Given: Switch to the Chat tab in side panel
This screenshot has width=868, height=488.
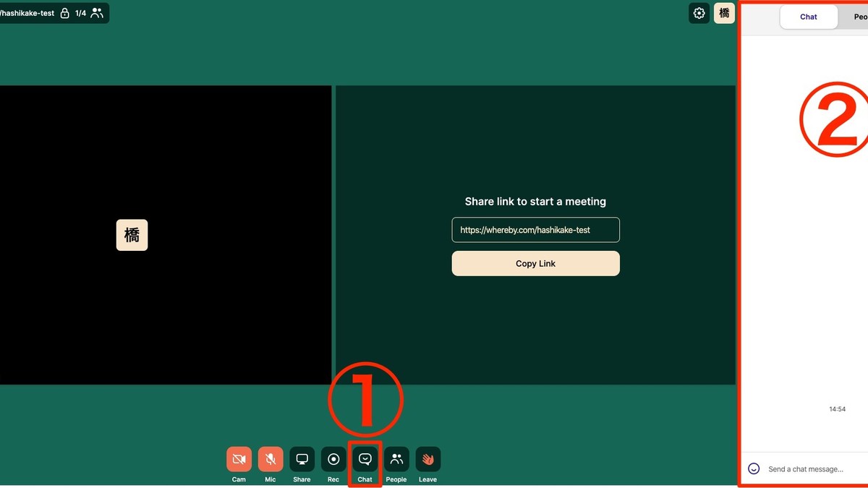Looking at the screenshot, I should pos(808,17).
